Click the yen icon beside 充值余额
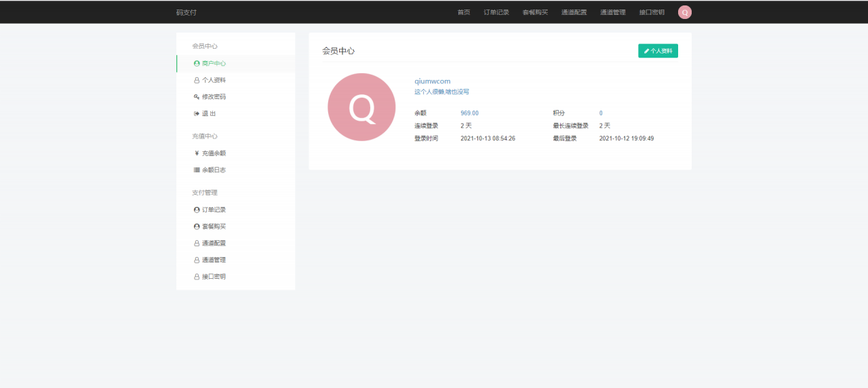 [197, 153]
